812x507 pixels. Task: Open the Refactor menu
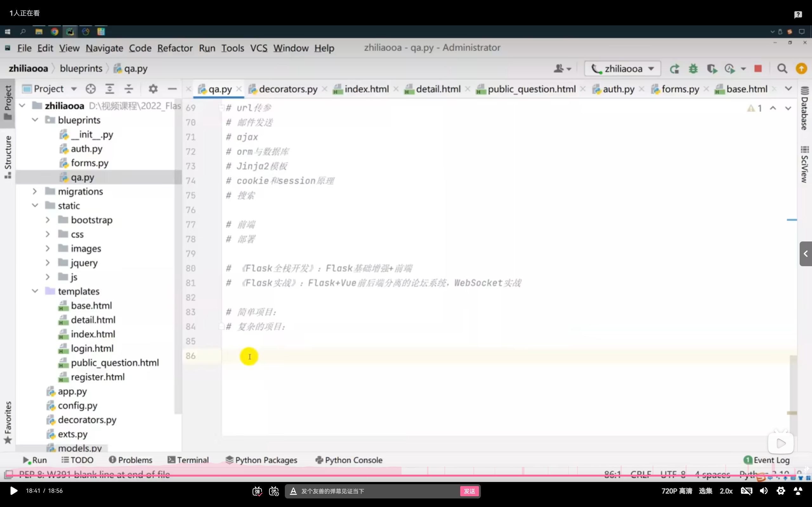tap(175, 48)
